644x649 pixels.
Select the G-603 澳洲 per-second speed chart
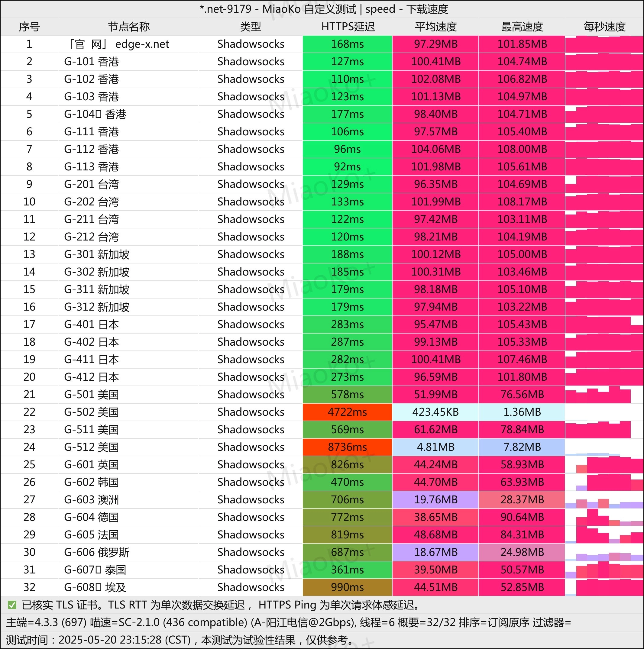(604, 499)
